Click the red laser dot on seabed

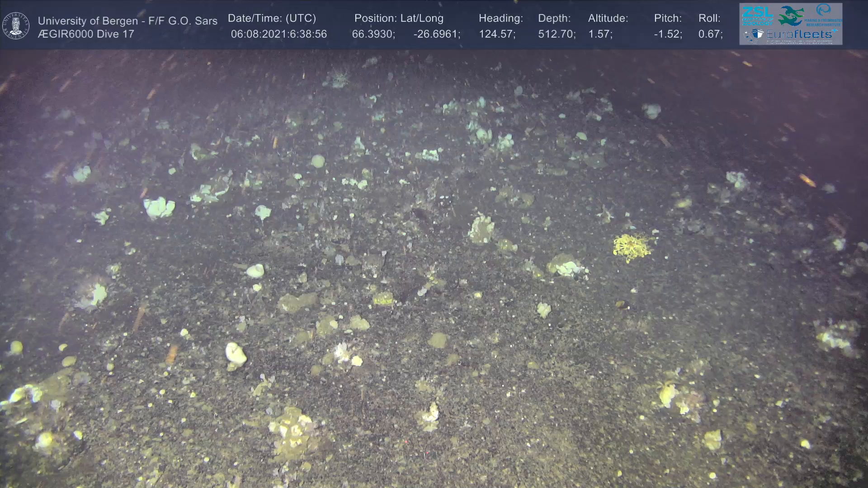406,441
